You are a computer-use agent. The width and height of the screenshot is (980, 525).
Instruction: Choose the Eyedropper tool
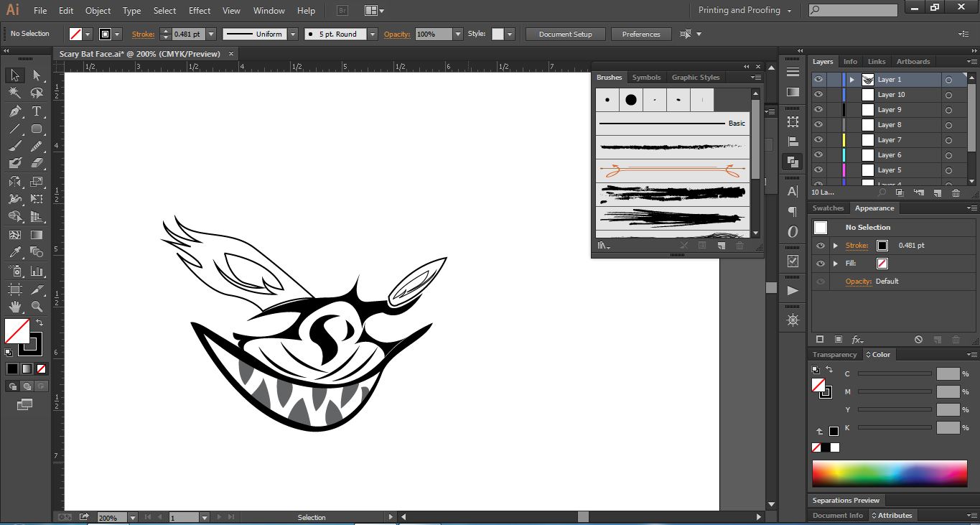coord(15,252)
